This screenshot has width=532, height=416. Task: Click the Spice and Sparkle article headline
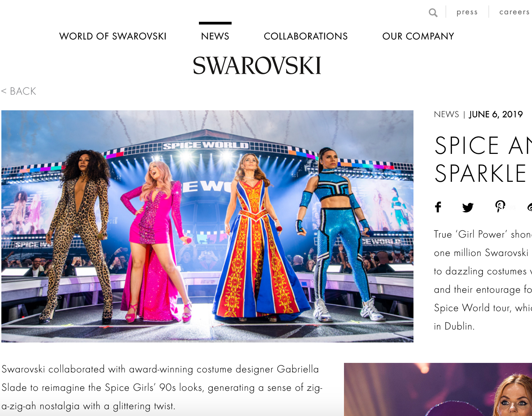coord(483,159)
